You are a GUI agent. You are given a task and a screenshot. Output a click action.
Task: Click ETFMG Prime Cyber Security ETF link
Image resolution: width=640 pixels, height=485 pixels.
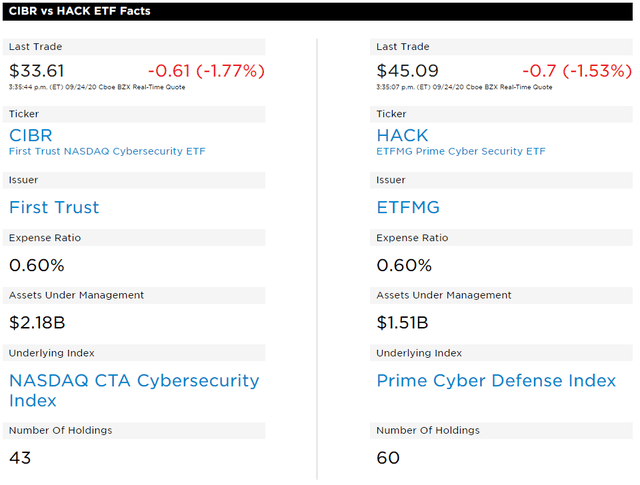[x=460, y=151]
